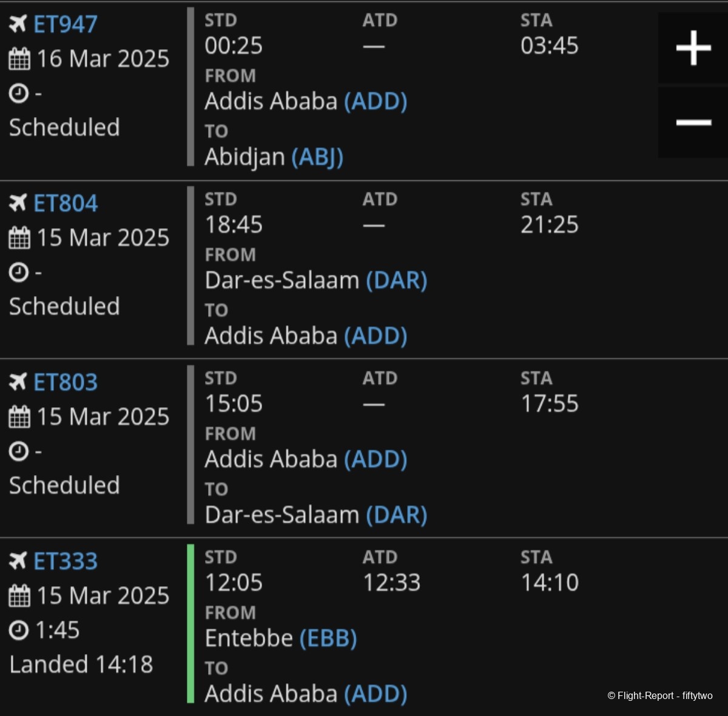
Task: Click the calendar icon for 16 Mar 2025
Action: pyautogui.click(x=19, y=59)
